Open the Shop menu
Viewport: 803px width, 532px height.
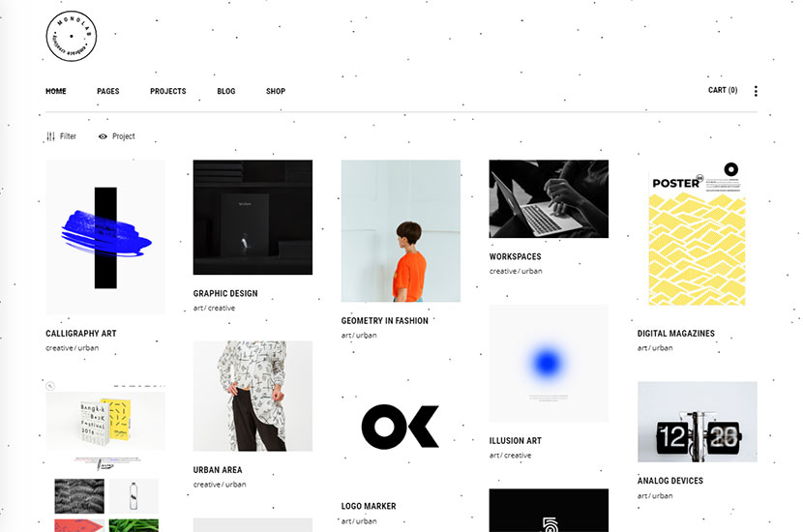tap(276, 91)
